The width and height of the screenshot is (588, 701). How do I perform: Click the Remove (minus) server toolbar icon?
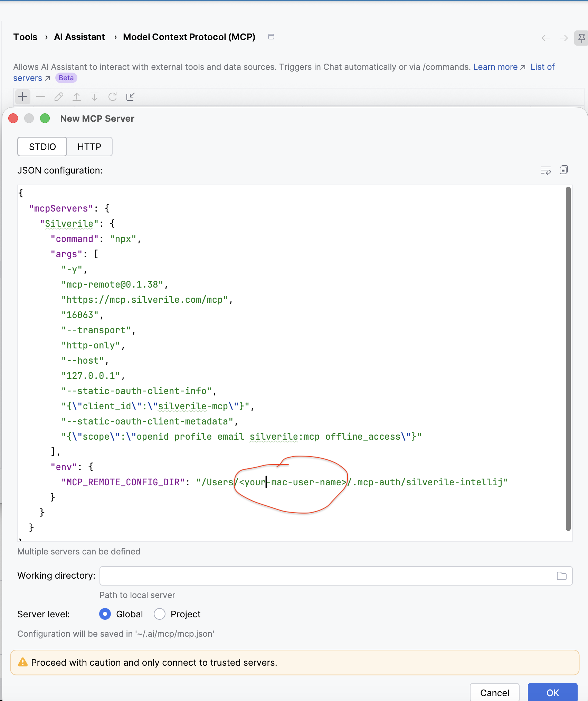pyautogui.click(x=40, y=97)
